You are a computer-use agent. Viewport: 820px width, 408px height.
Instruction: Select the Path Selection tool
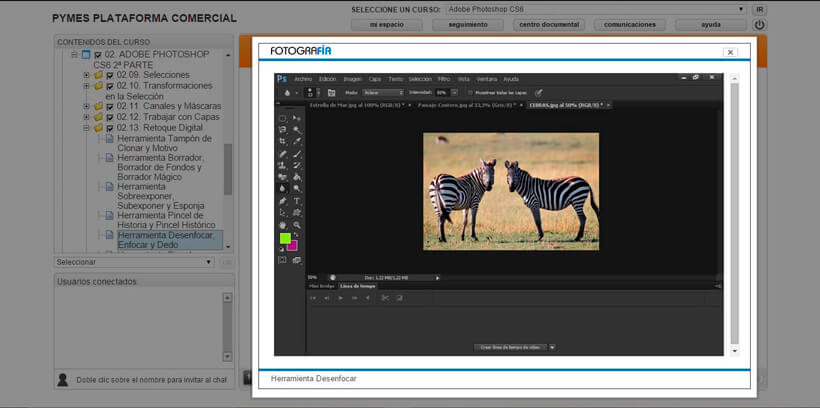tap(283, 212)
